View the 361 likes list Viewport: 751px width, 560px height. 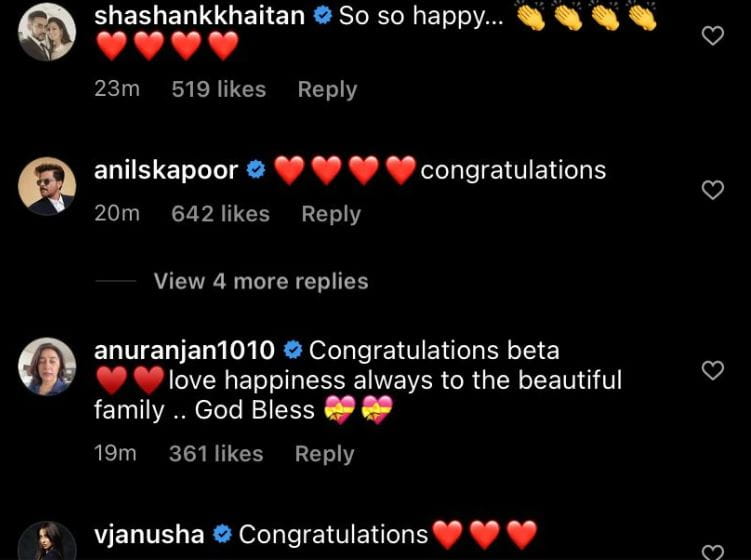coord(216,454)
